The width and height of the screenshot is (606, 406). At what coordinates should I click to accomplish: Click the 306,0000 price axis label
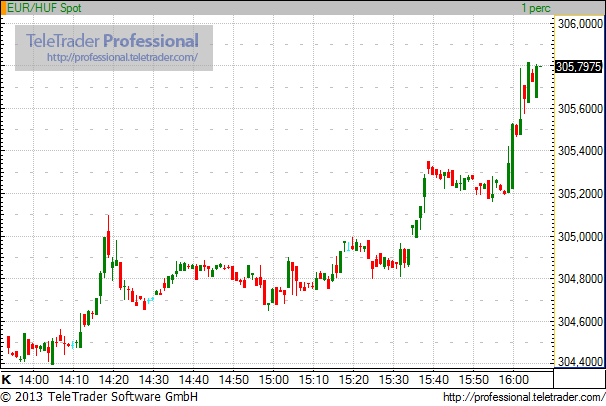click(x=580, y=24)
